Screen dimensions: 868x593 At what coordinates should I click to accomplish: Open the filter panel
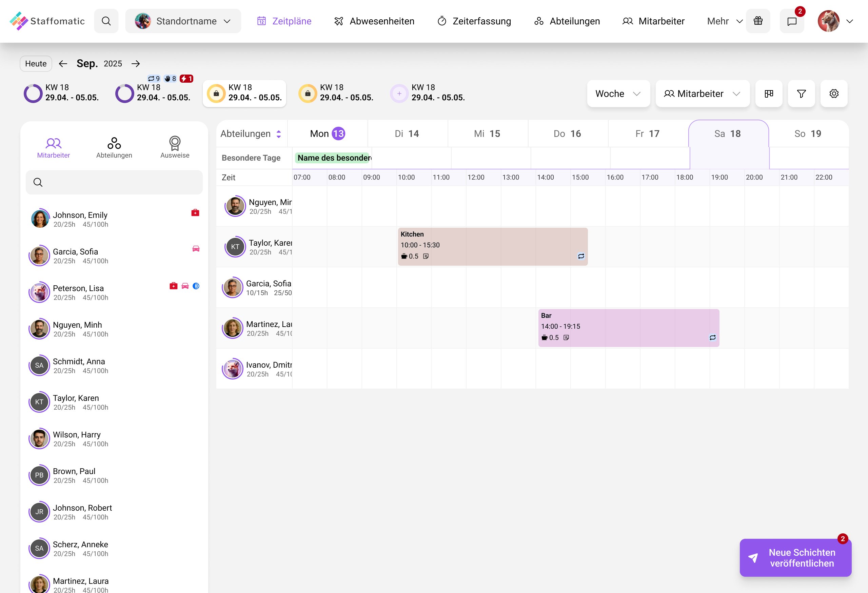pyautogui.click(x=801, y=94)
